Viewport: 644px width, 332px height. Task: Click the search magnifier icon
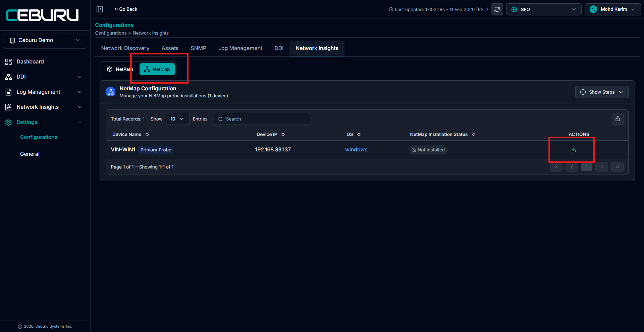coord(221,119)
